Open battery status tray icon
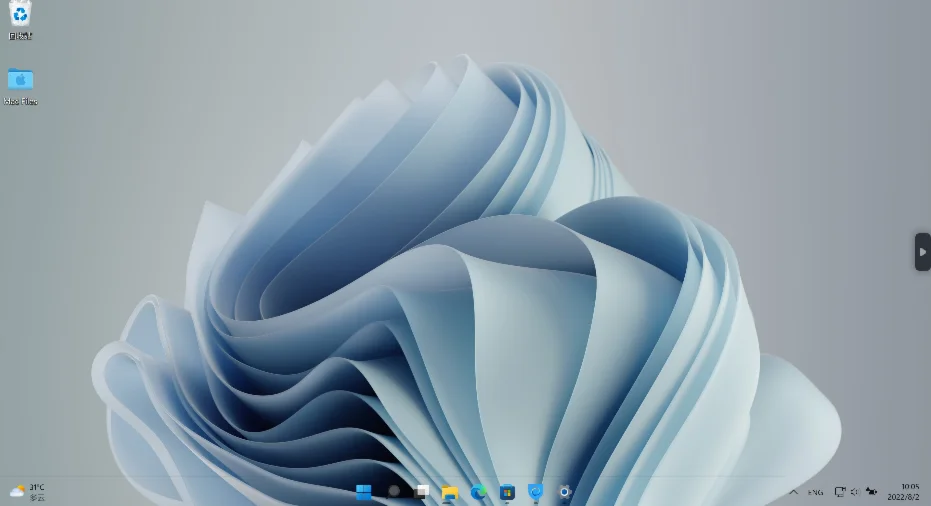This screenshot has width=931, height=506. pos(871,492)
